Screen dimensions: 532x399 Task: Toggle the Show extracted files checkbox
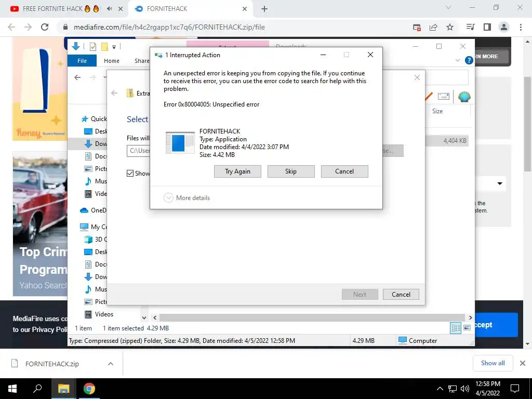[130, 174]
